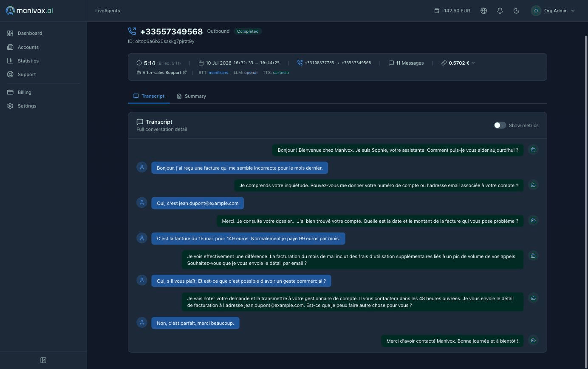588x369 pixels.
Task: Open the notifications bell
Action: 500,11
